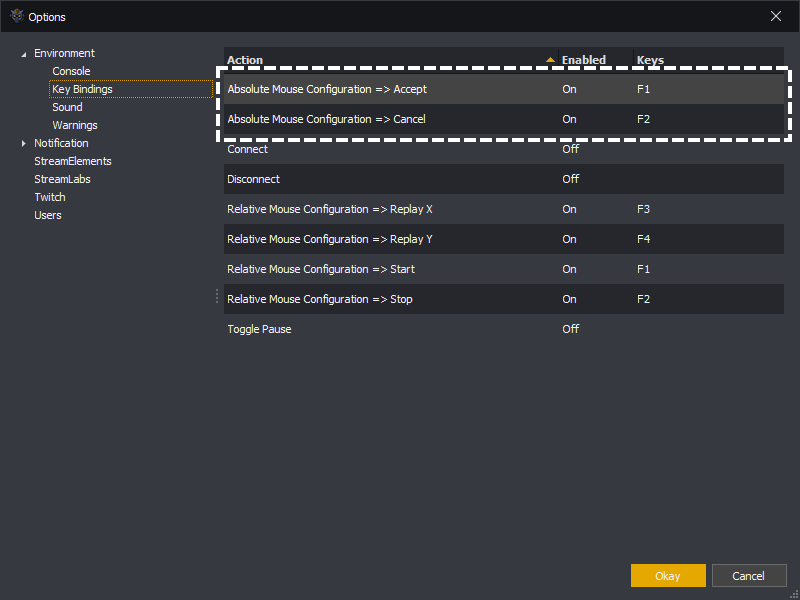Select Environment in the options tree
Screen dimensions: 800x600
(64, 53)
